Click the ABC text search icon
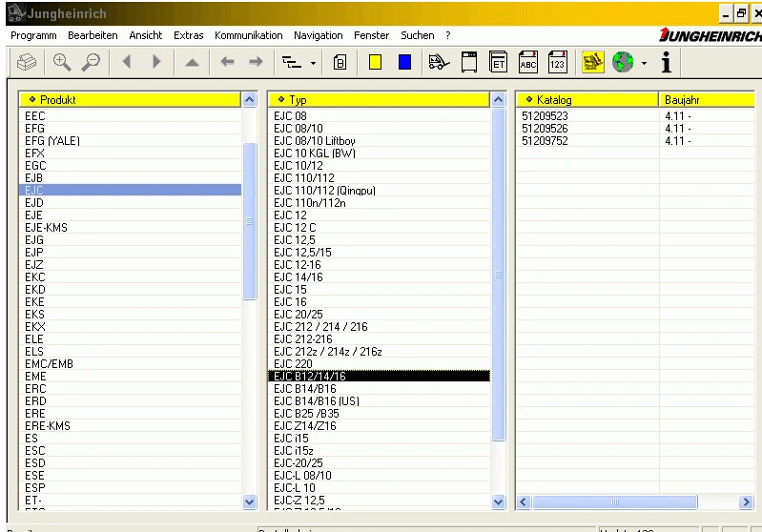The image size is (762, 532). (527, 62)
